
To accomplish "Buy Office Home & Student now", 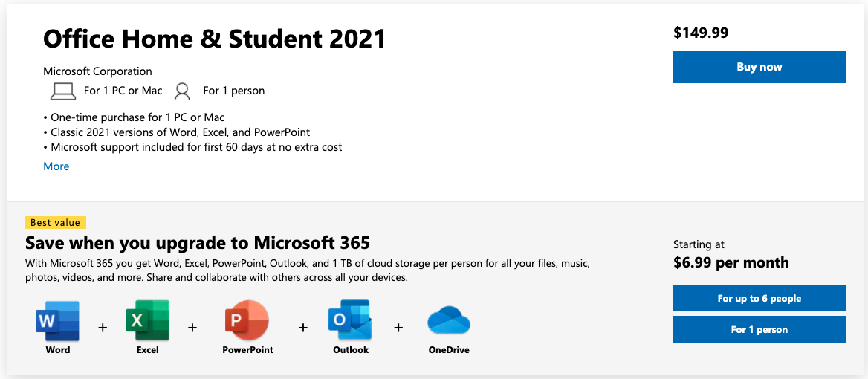I will point(759,67).
